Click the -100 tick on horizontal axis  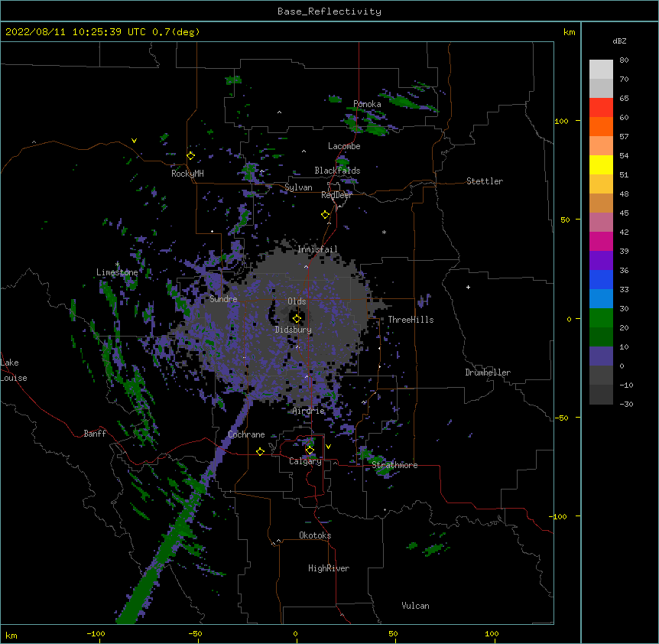point(96,634)
